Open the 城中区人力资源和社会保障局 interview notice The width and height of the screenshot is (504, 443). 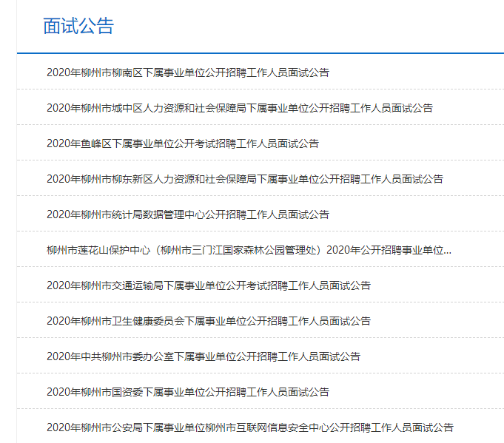pos(240,108)
